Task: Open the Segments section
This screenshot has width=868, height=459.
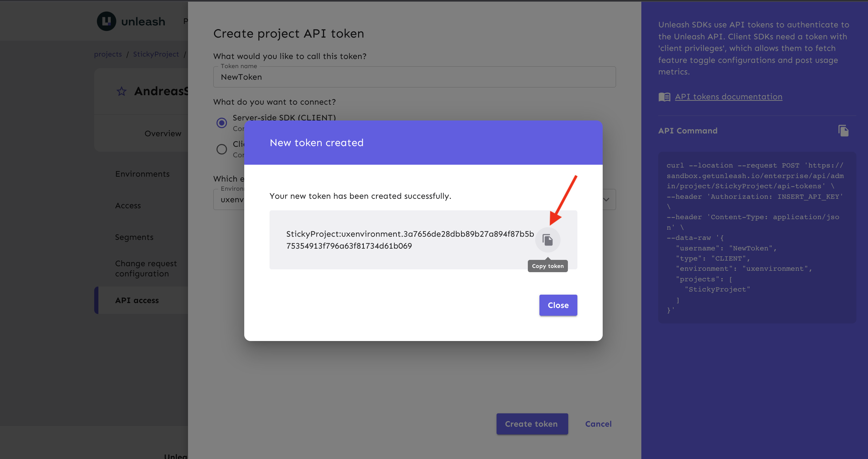Action: coord(134,237)
